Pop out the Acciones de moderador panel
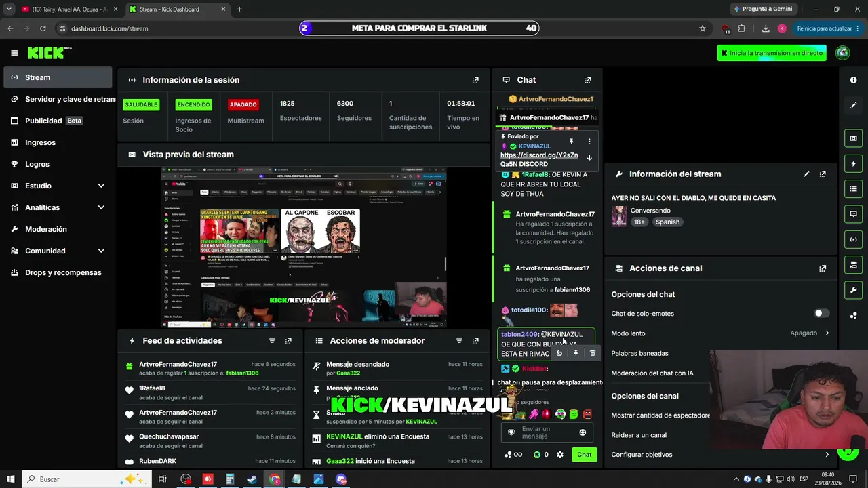The image size is (868, 488). [x=475, y=341]
